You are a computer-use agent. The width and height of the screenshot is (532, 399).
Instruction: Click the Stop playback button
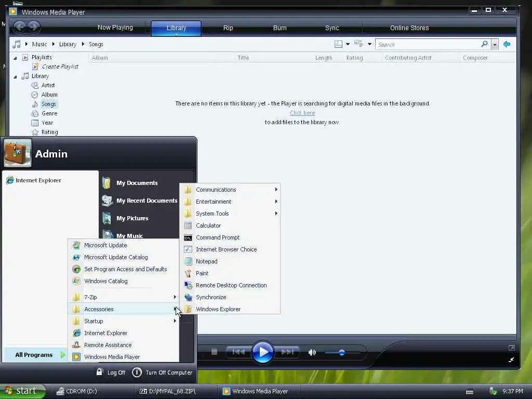214,352
